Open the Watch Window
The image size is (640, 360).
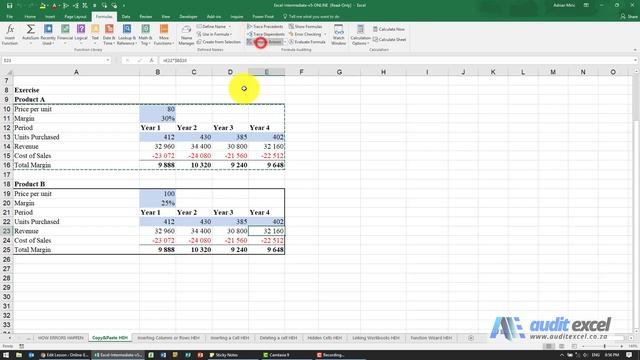338,35
